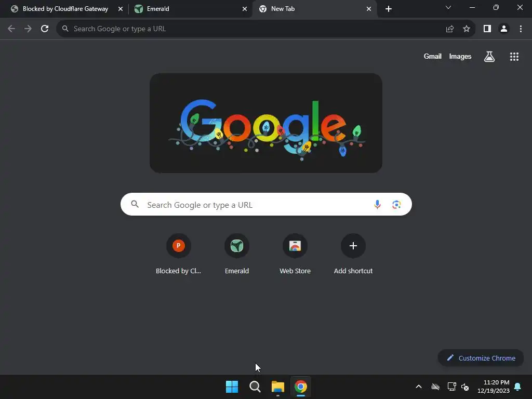Viewport: 532px width, 399px height.
Task: Open the notification bell in the taskbar
Action: click(518, 387)
